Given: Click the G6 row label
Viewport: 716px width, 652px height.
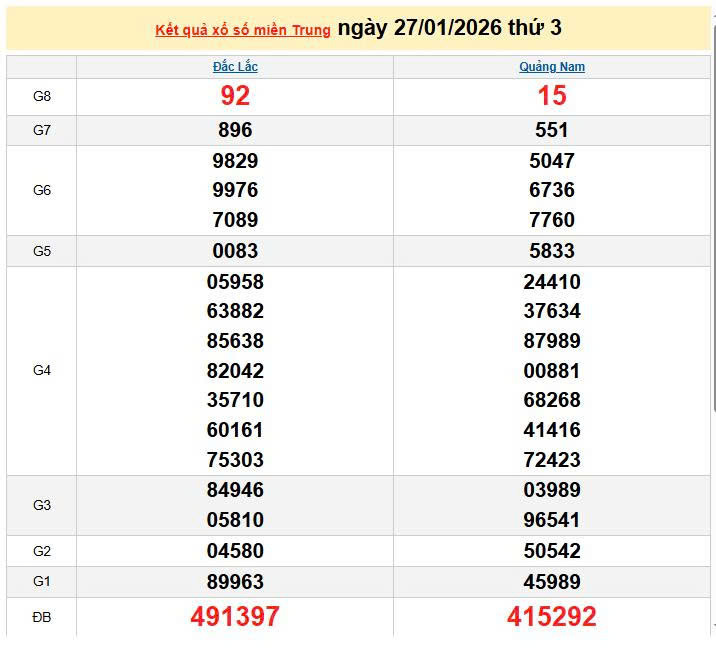Looking at the screenshot, I should [42, 190].
